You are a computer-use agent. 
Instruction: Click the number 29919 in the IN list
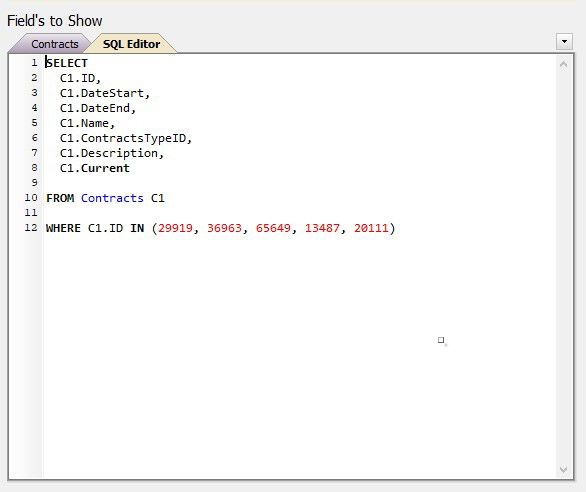click(x=175, y=228)
